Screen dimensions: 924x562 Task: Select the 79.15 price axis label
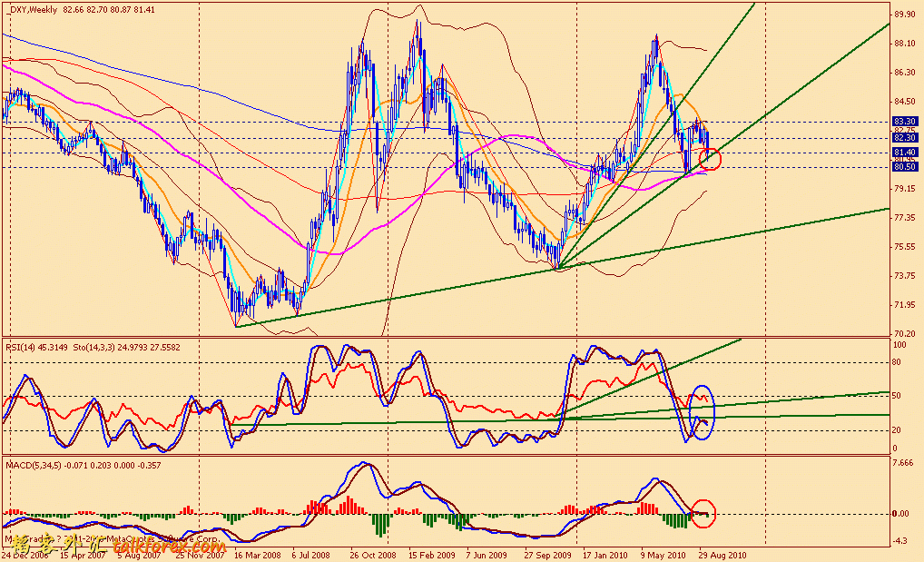[x=905, y=189]
